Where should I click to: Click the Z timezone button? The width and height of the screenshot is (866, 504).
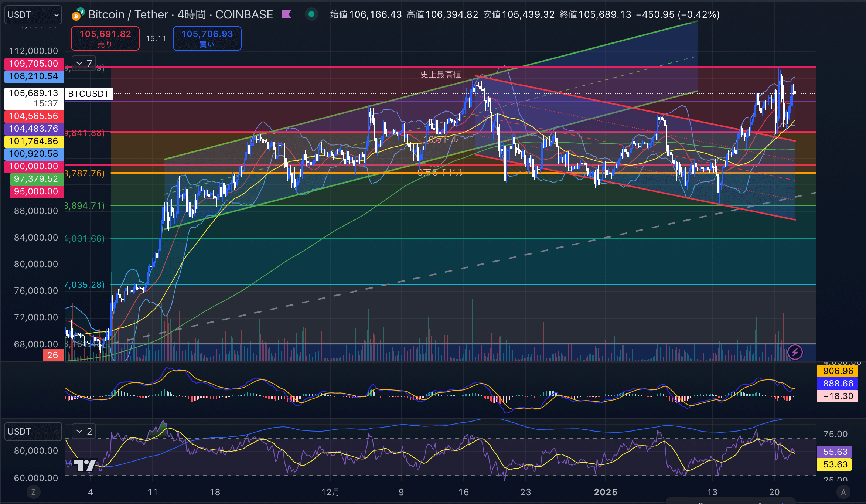tap(33, 492)
